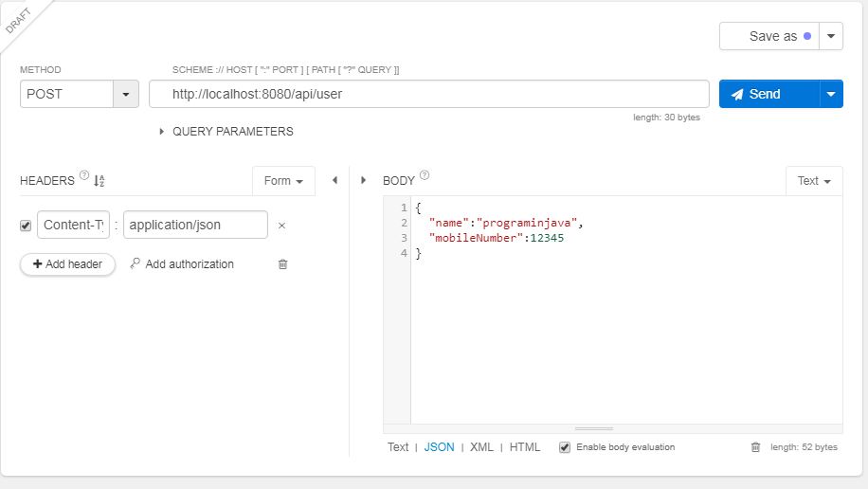This screenshot has height=489, width=868.
Task: Uncheck the Content-Type header checkbox
Action: 26,226
